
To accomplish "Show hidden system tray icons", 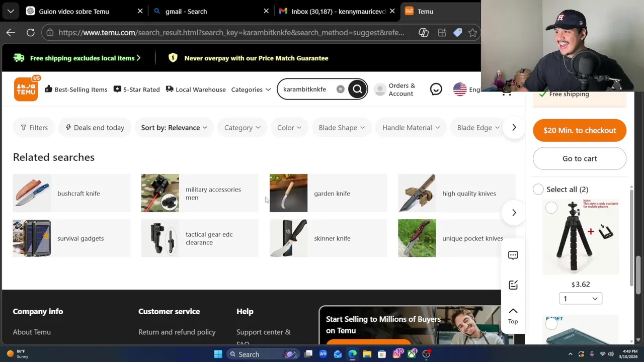I will pos(571,354).
